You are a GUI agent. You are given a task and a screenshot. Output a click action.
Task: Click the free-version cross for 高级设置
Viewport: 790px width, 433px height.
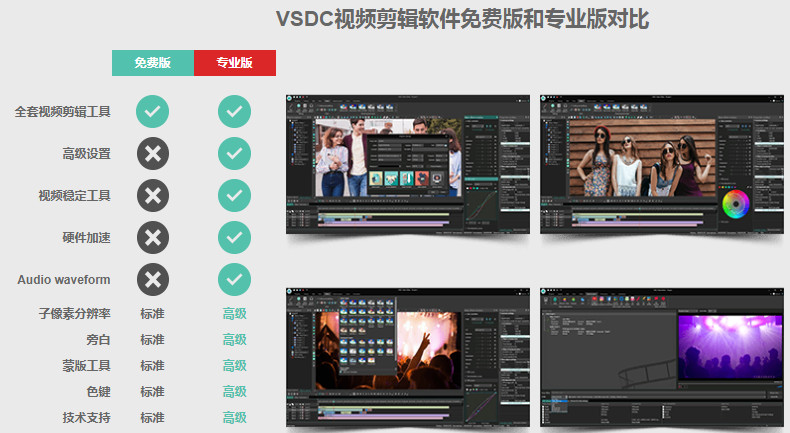coord(153,153)
